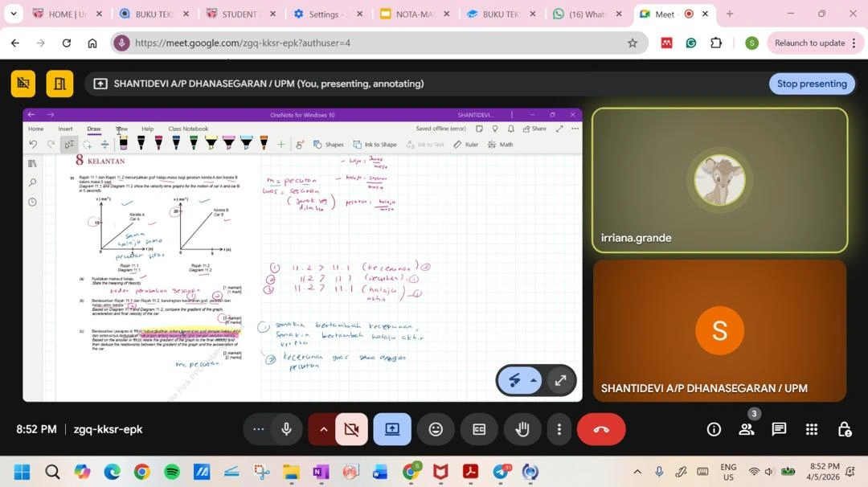Screen dimensions: 868x487
Task: Show the Ruler in OneNote
Action: pyautogui.click(x=465, y=145)
